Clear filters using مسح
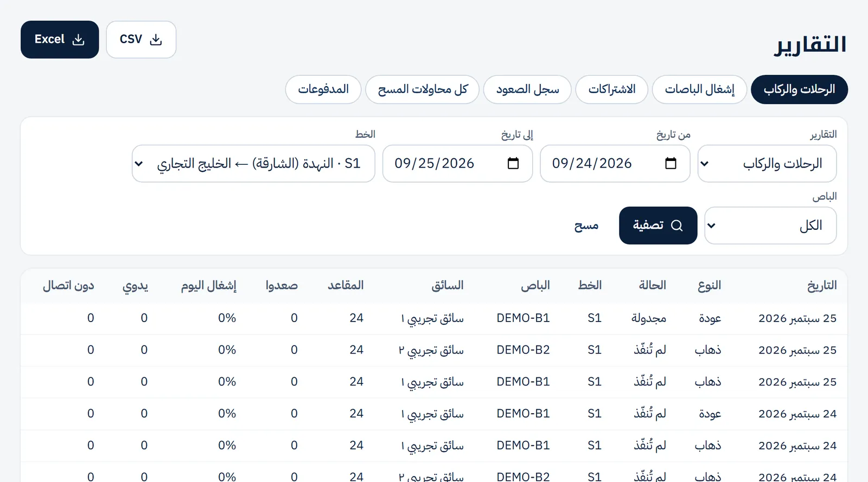Viewport: 868px width, 482px height. tap(586, 226)
